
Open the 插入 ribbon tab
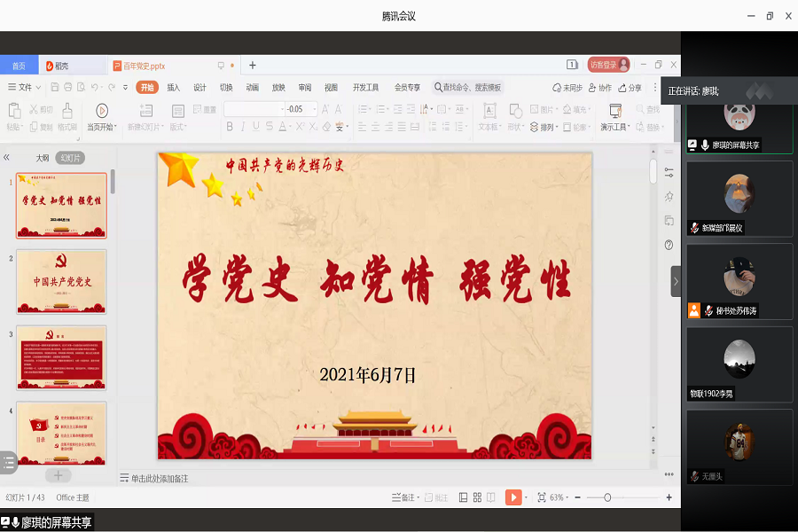tap(174, 88)
